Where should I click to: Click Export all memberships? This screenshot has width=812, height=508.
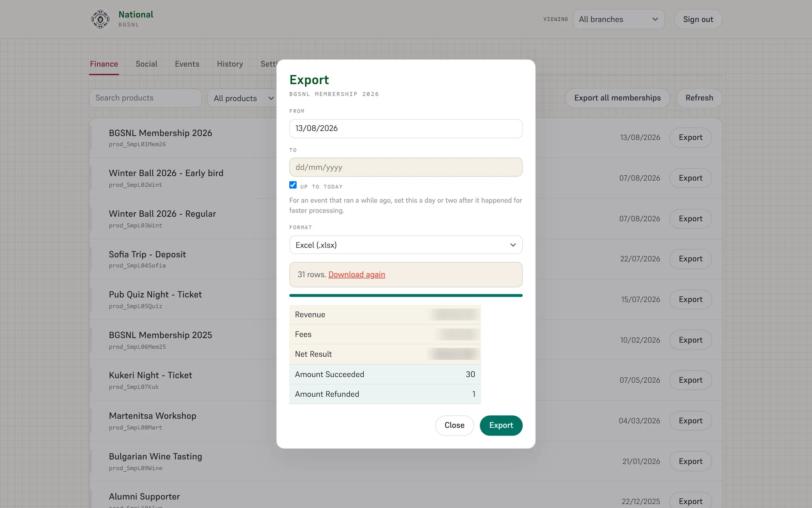(617, 98)
